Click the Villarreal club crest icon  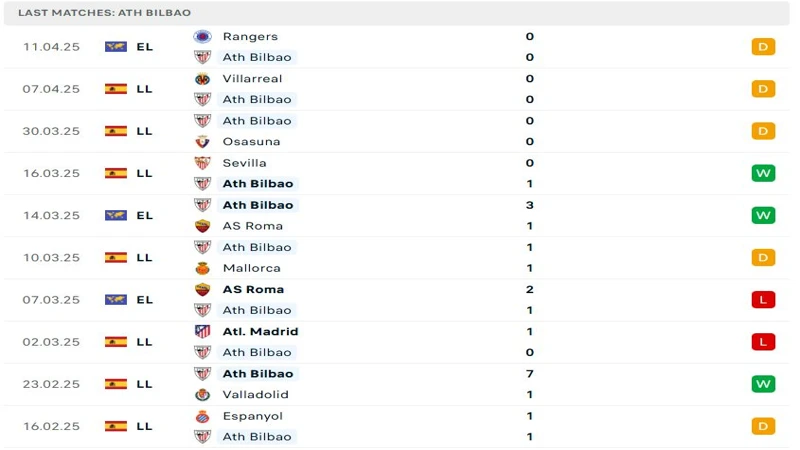click(x=203, y=78)
